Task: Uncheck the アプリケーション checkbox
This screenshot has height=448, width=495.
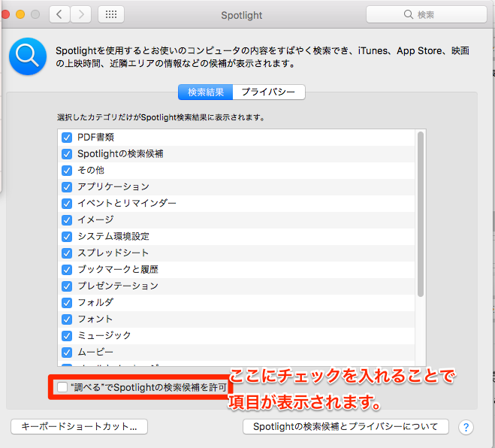Action: (67, 186)
